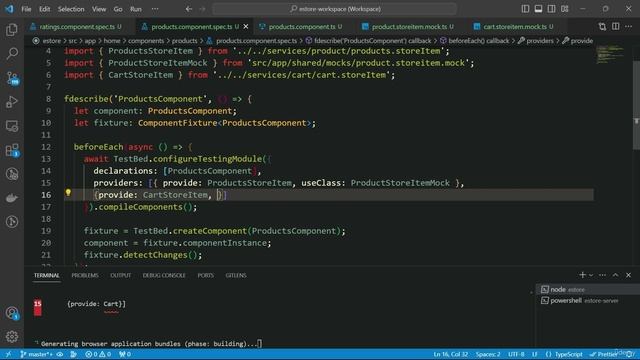Select the node estore terminal
This screenshot has height=360, width=640.
click(587, 289)
